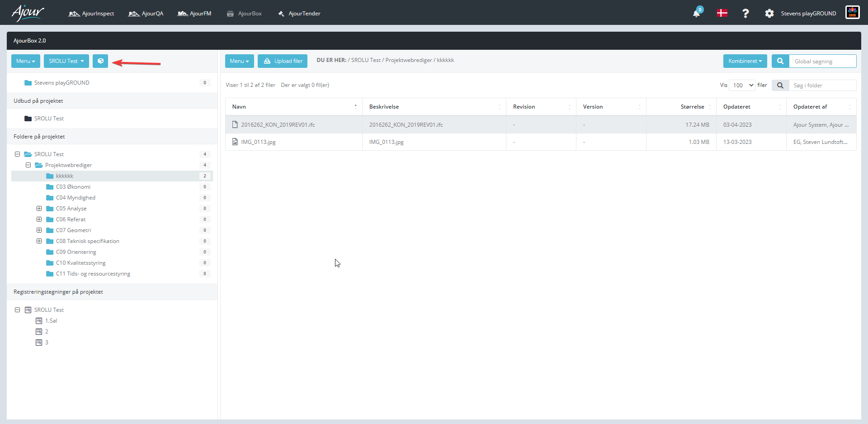Open the SROLU Test project dropdown
The image size is (868, 424).
[66, 61]
